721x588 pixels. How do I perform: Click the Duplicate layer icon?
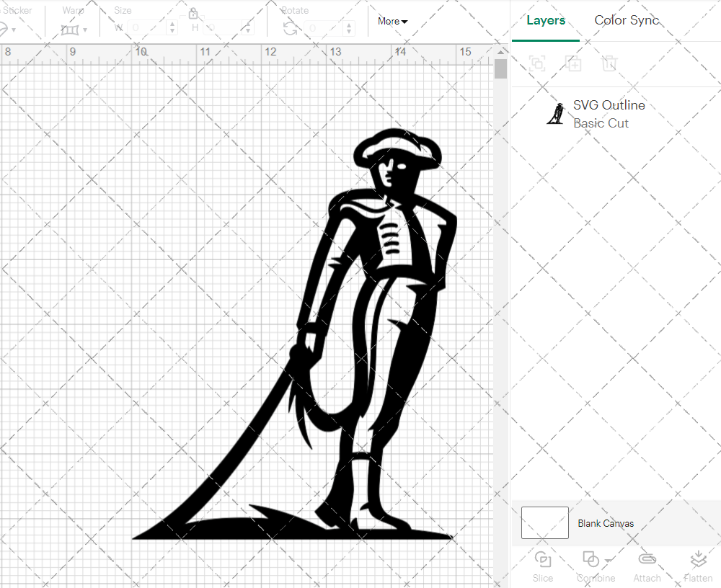(573, 63)
